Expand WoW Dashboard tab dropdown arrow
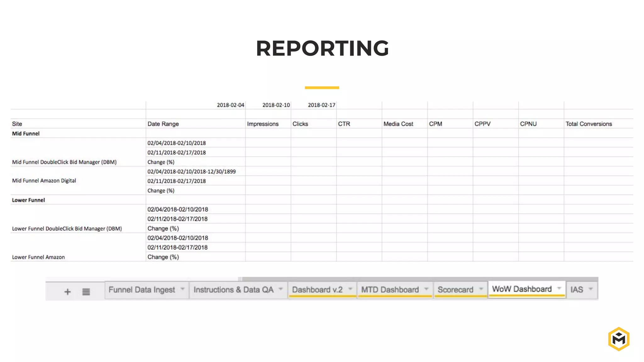 [559, 288]
